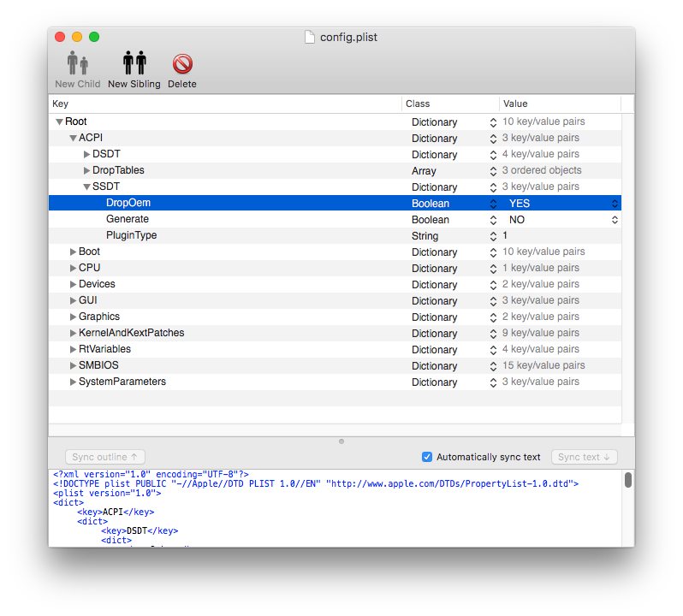The width and height of the screenshot is (683, 616).
Task: Expand the KernelAndKextPatches entry
Action: (x=73, y=333)
